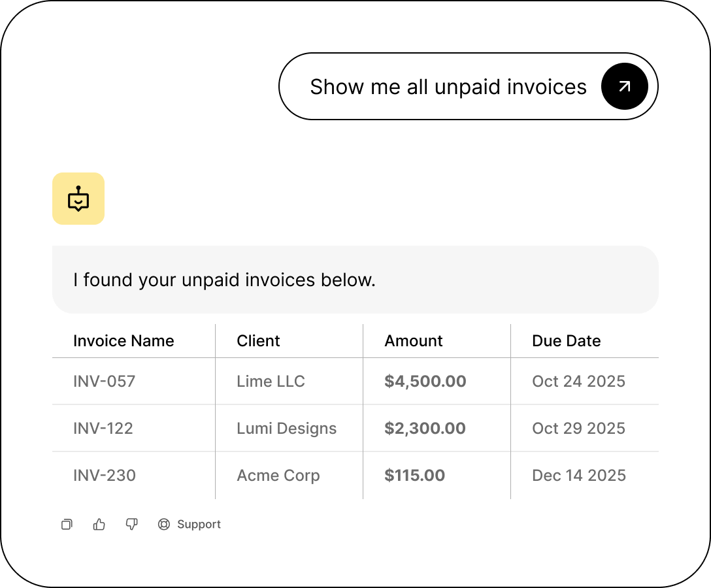The width and height of the screenshot is (711, 588).
Task: Select client Lumi Designs
Action: pyautogui.click(x=286, y=429)
